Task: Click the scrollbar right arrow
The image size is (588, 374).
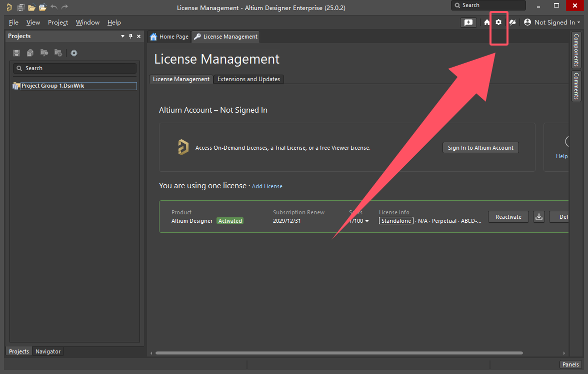Action: click(x=564, y=353)
